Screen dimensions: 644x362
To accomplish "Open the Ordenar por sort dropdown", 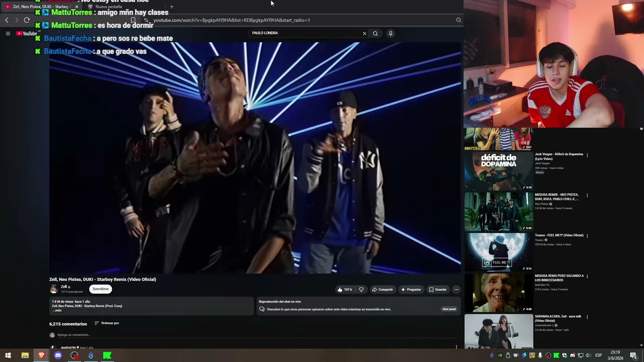I will pos(107,323).
